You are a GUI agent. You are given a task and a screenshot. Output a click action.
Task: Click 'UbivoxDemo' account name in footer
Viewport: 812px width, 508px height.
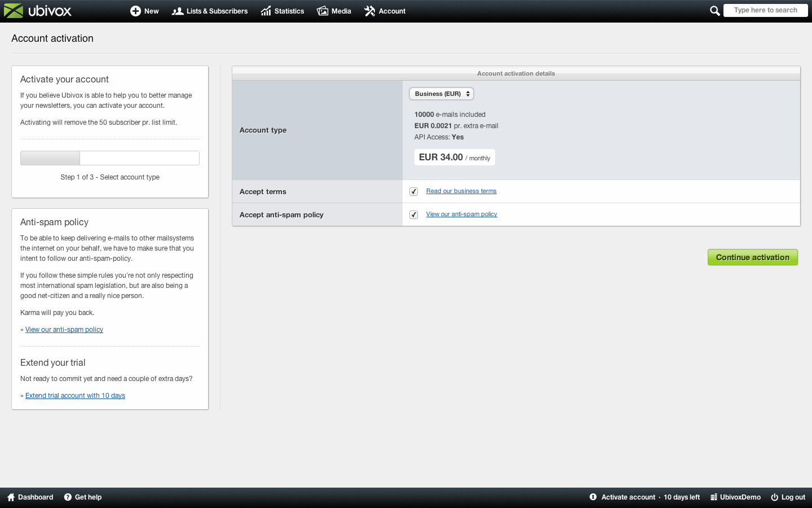pos(740,497)
